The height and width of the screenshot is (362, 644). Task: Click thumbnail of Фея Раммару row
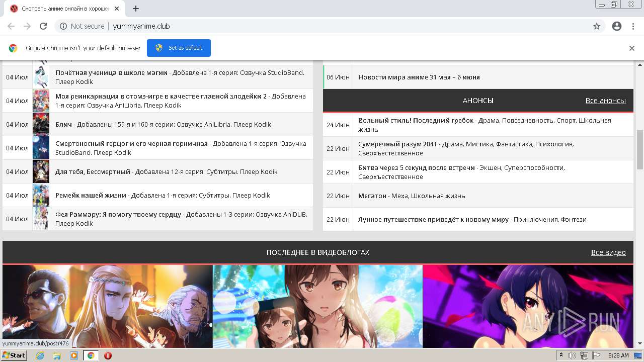[41, 219]
